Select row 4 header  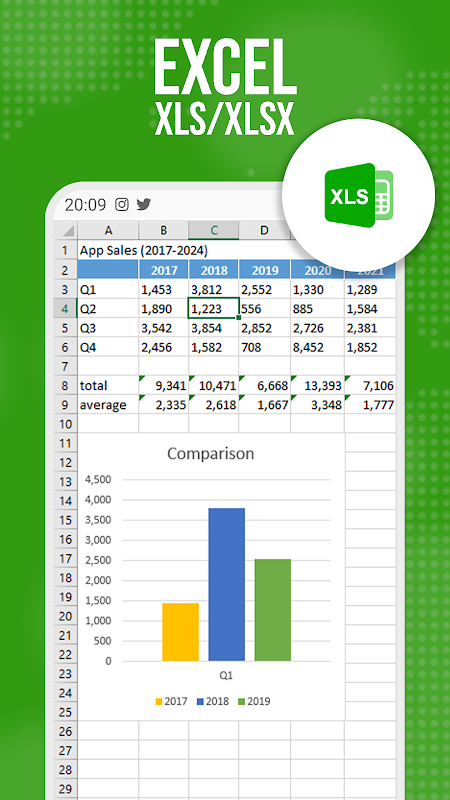click(x=65, y=309)
